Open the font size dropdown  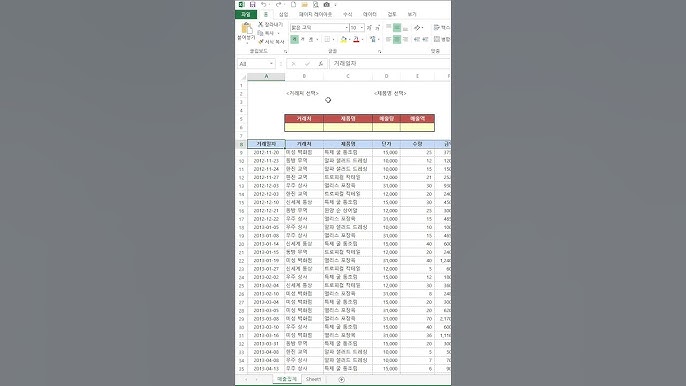click(x=362, y=28)
